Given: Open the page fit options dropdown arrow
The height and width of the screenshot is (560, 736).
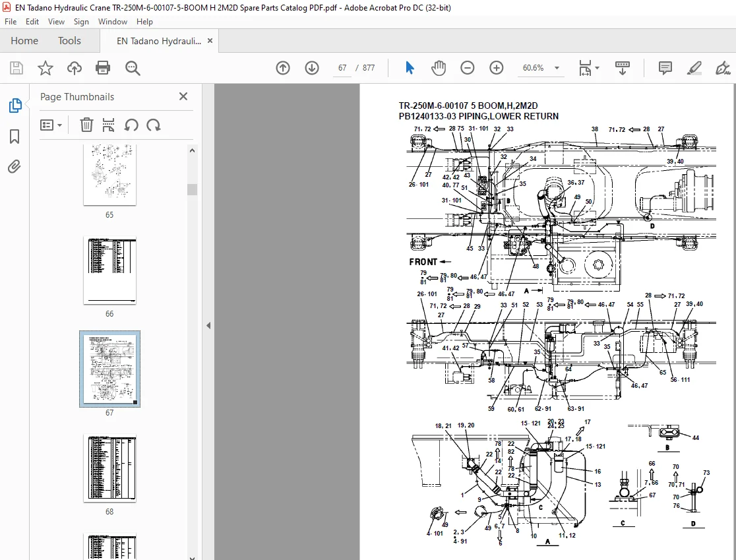Looking at the screenshot, I should click(x=597, y=68).
